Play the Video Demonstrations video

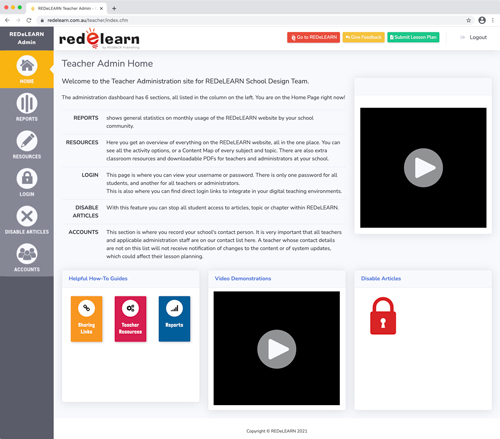coord(277,349)
